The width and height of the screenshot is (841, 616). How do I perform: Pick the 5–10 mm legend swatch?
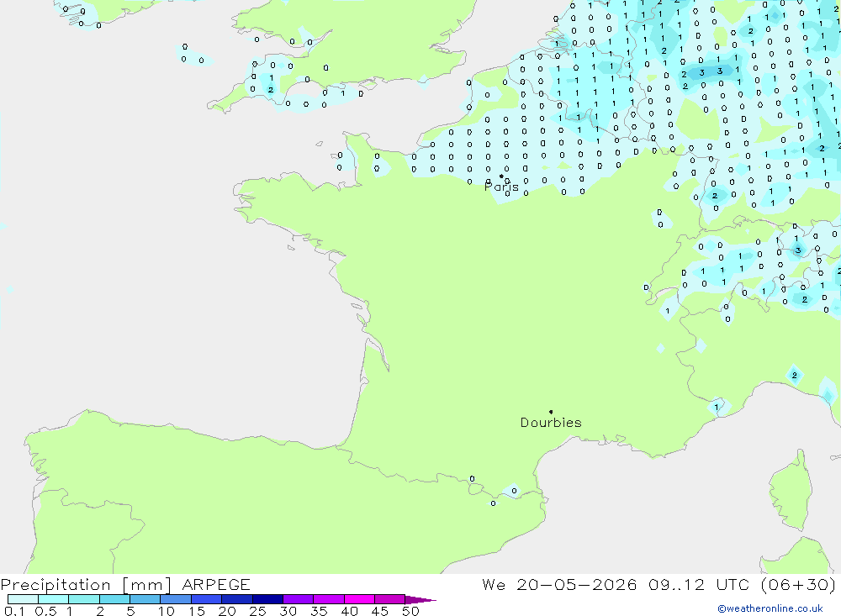(145, 599)
